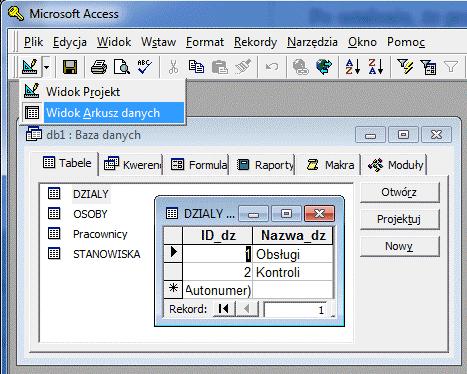Select the DZIALY table in list
The image size is (467, 374).
coord(91,194)
